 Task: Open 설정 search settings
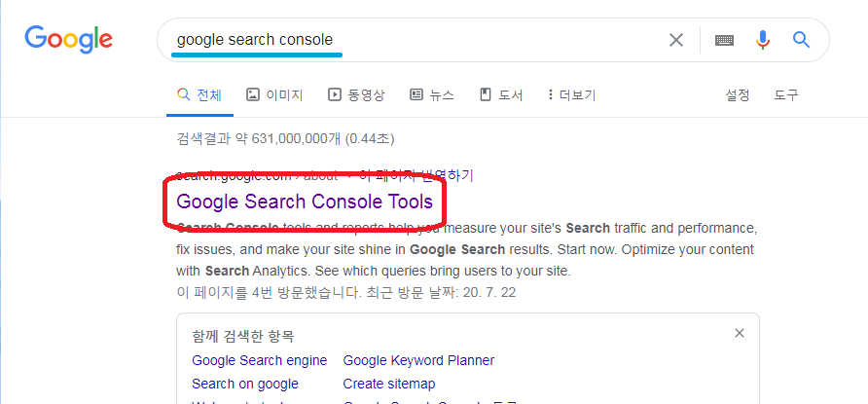click(738, 95)
